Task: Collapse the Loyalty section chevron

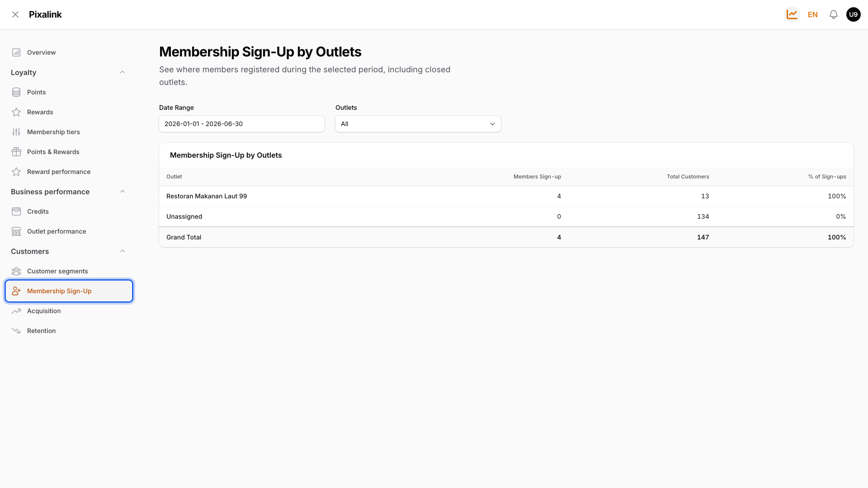Action: pyautogui.click(x=123, y=72)
